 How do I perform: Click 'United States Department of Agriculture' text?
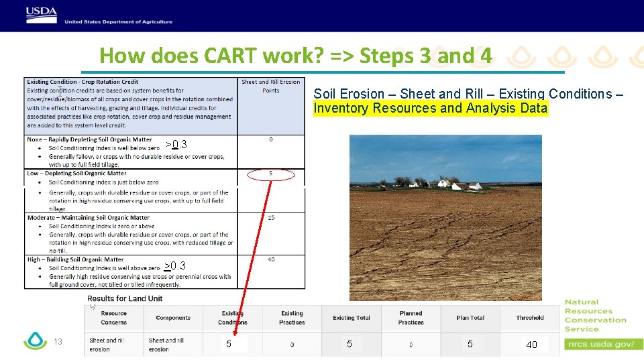pos(118,21)
